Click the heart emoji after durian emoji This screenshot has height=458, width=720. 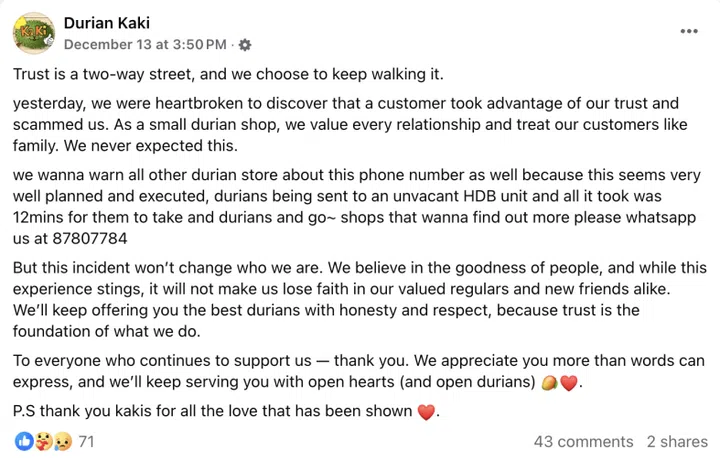[568, 382]
